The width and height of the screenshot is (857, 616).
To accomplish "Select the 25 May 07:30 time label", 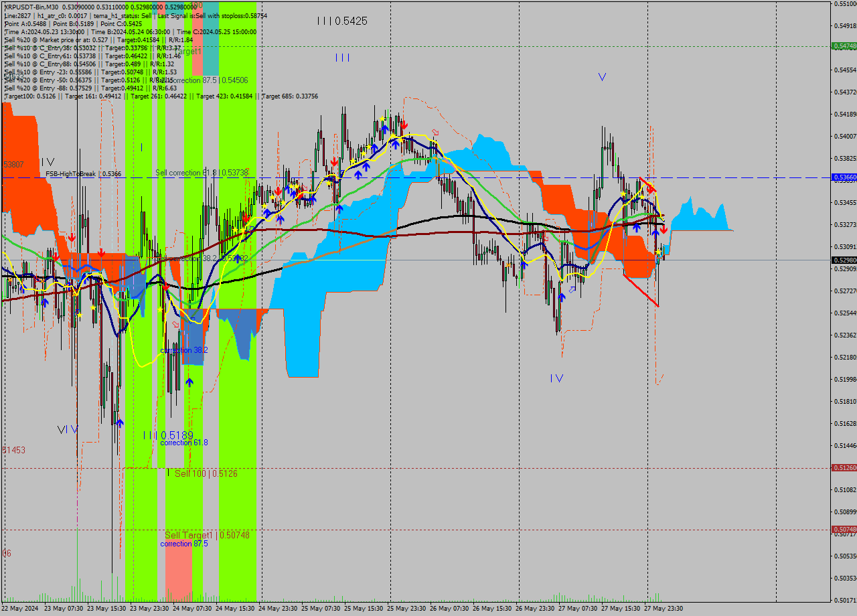I will pos(321,609).
